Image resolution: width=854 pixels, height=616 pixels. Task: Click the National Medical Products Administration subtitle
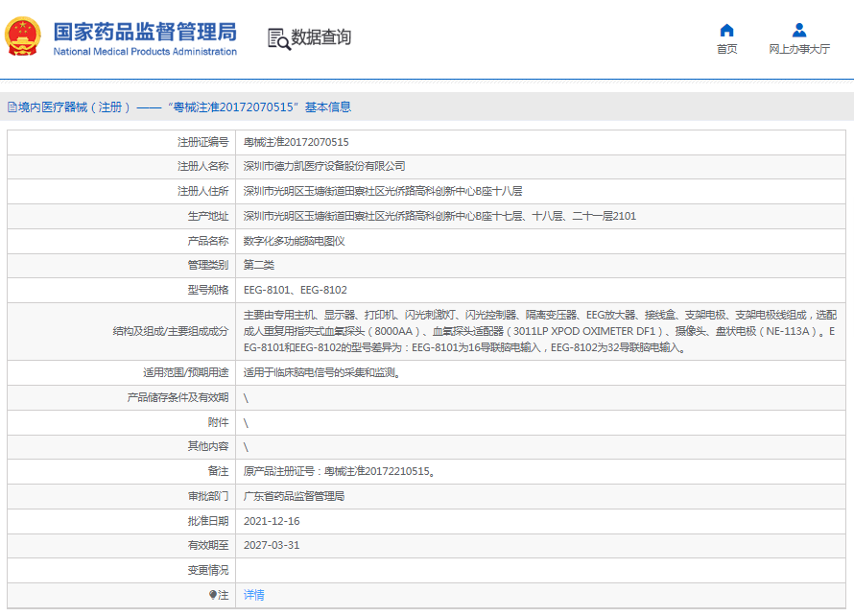tap(144, 52)
